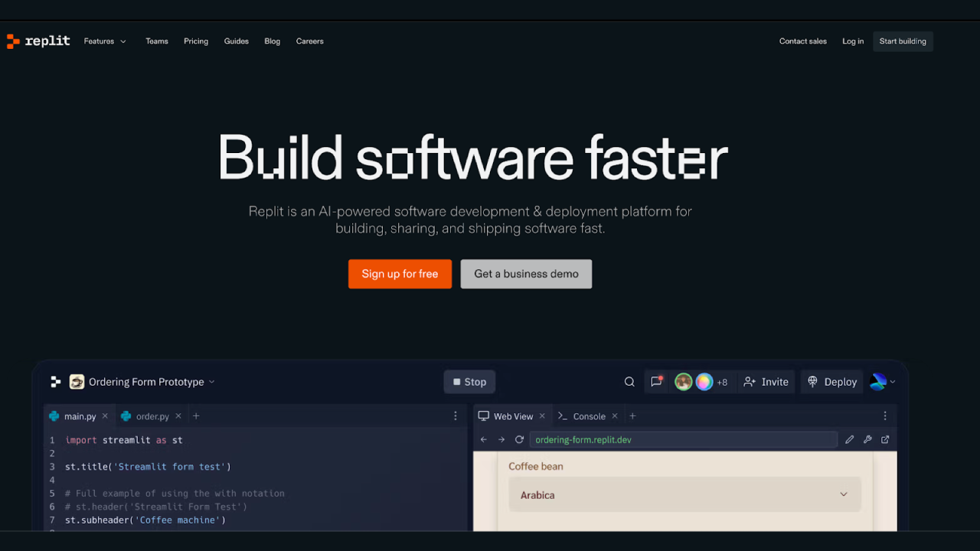
Task: Click the Build software faster heading
Action: pos(472,157)
